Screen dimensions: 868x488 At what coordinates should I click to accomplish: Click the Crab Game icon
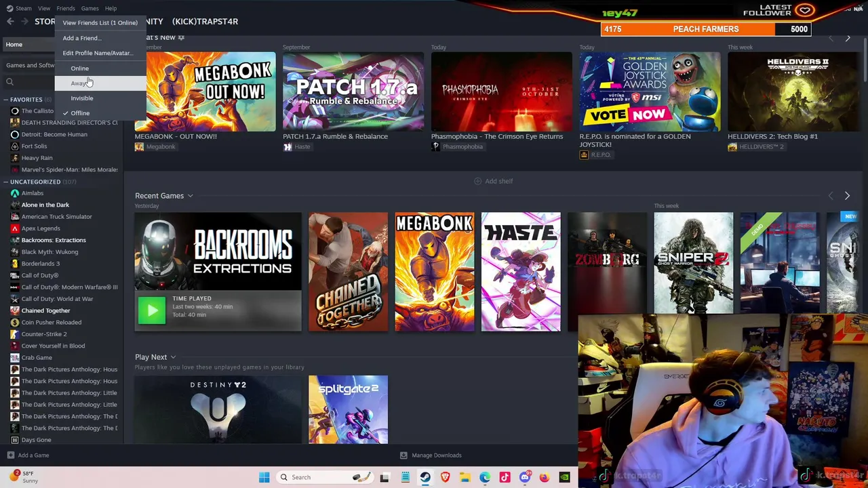click(15, 358)
